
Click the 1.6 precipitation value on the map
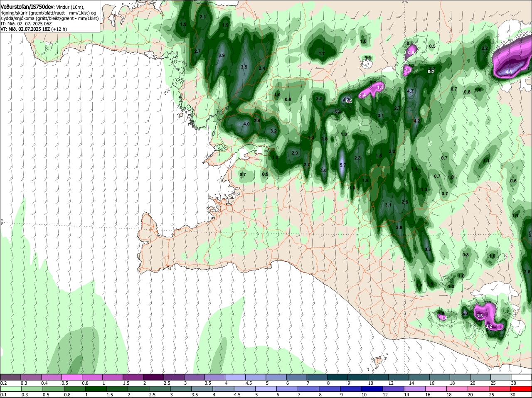pos(379,156)
